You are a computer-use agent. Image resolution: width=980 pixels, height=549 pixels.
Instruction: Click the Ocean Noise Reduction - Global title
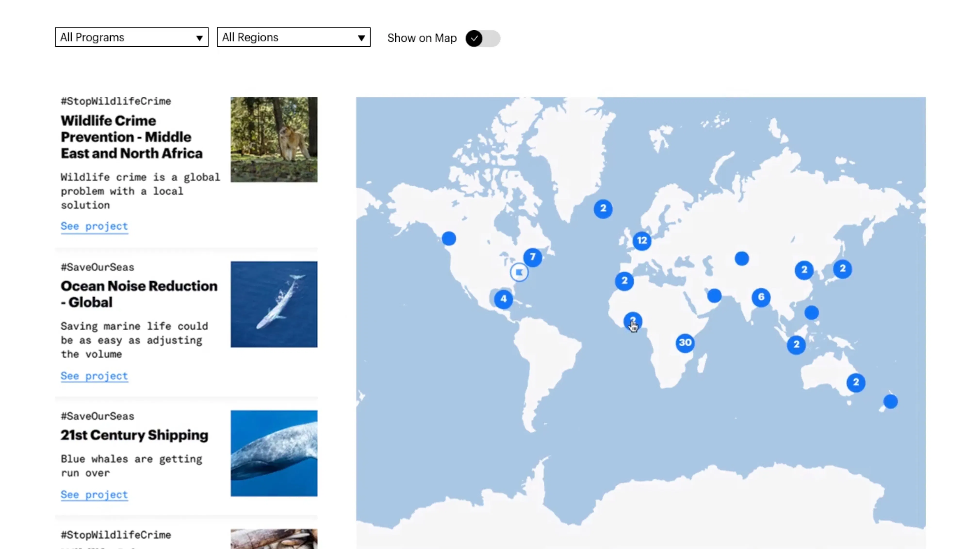coord(139,294)
